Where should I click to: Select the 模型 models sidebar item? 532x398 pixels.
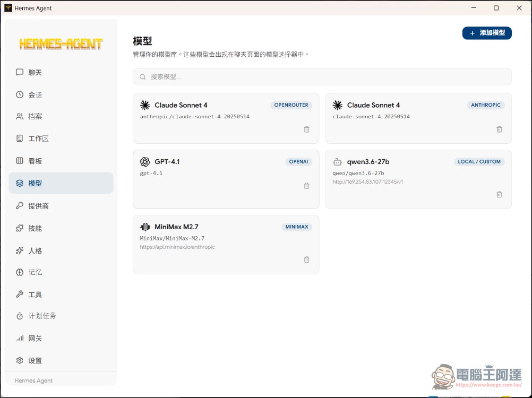[x=61, y=183]
